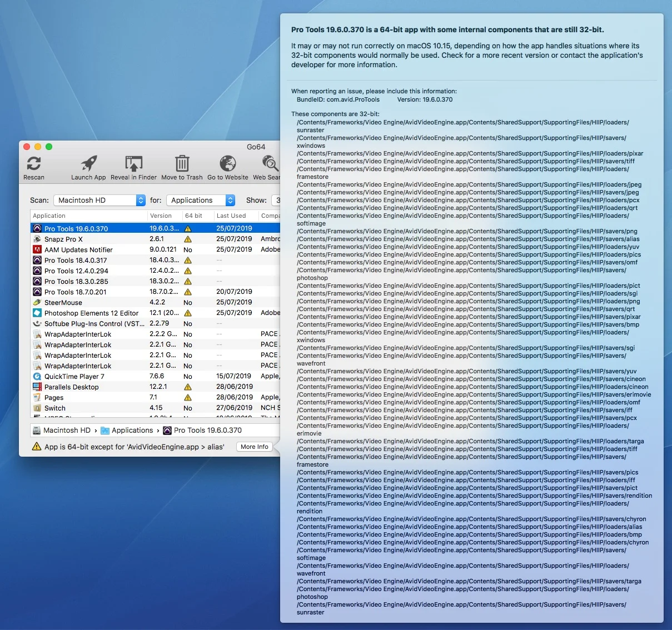Click Applications folder in the path bar
This screenshot has width=672, height=630.
coord(127,430)
